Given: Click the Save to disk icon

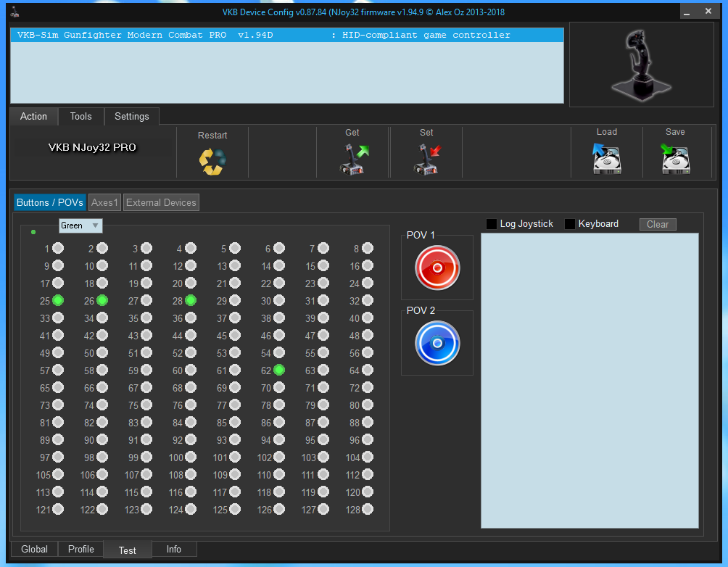Looking at the screenshot, I should coord(675,158).
